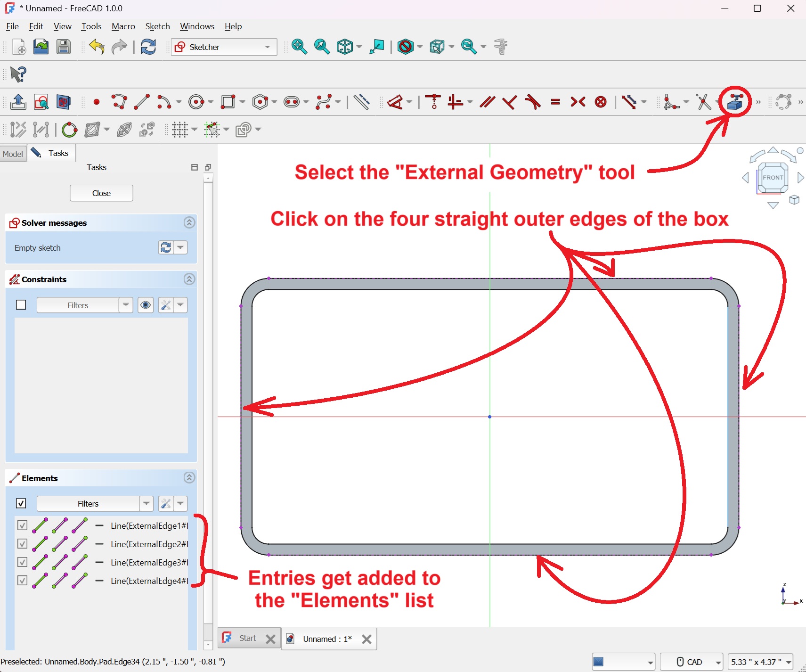
Task: Toggle the Constraints list checkbox
Action: (x=21, y=305)
